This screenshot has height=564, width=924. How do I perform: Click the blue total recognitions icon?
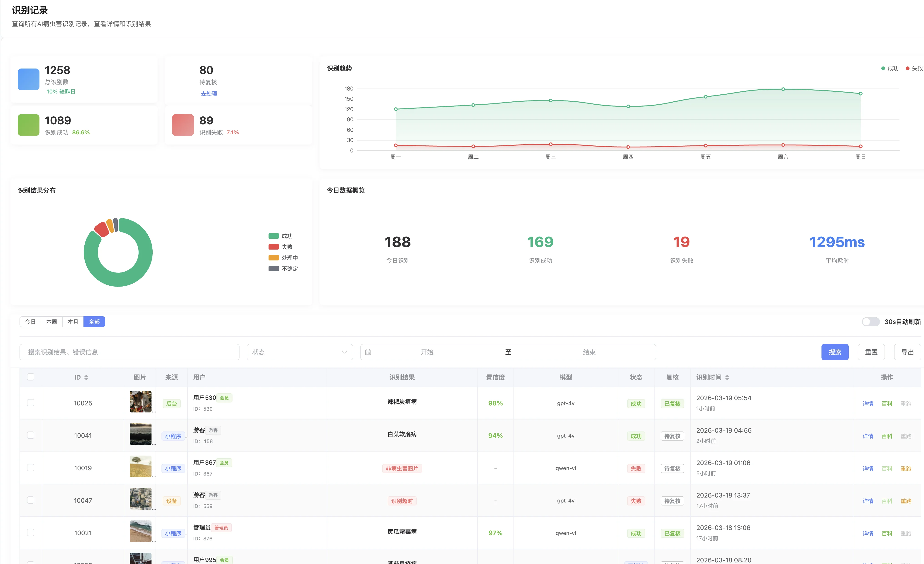(29, 79)
